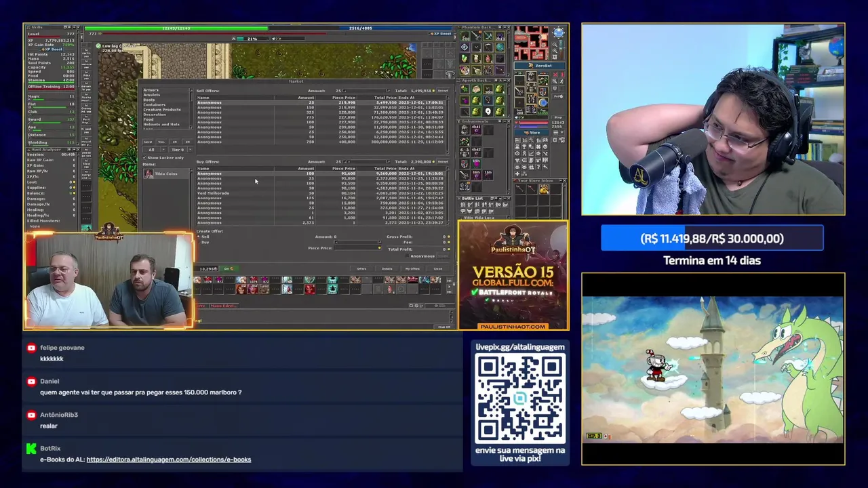This screenshot has height=488, width=868.
Task: Select Tibia Coins in Market item list
Action: pos(167,174)
